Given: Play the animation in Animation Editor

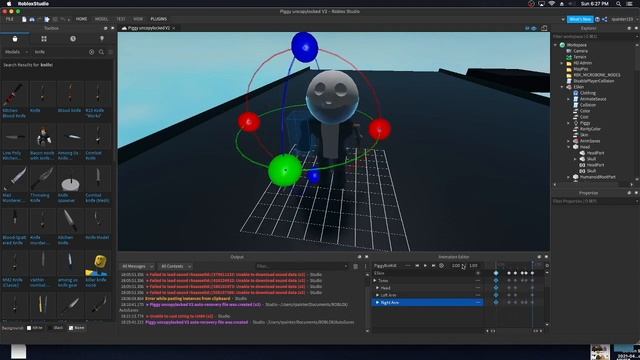Looking at the screenshot, I should pyautogui.click(x=425, y=266).
